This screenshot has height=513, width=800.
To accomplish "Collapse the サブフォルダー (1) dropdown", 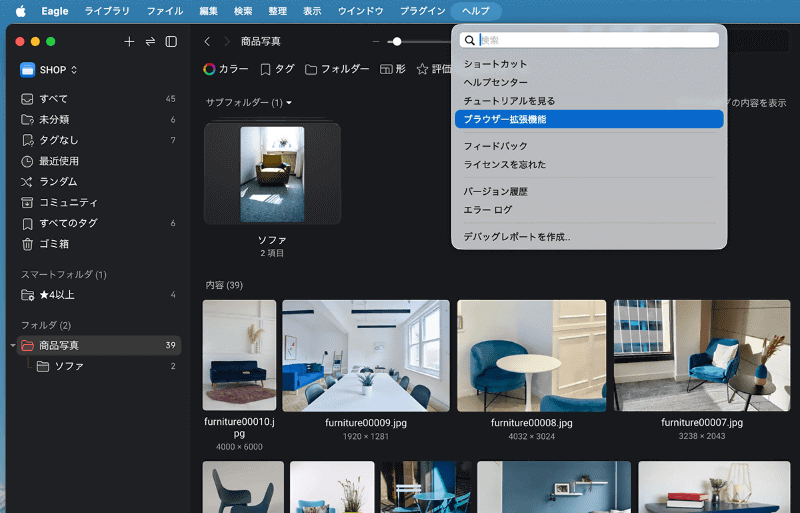I will coord(289,103).
